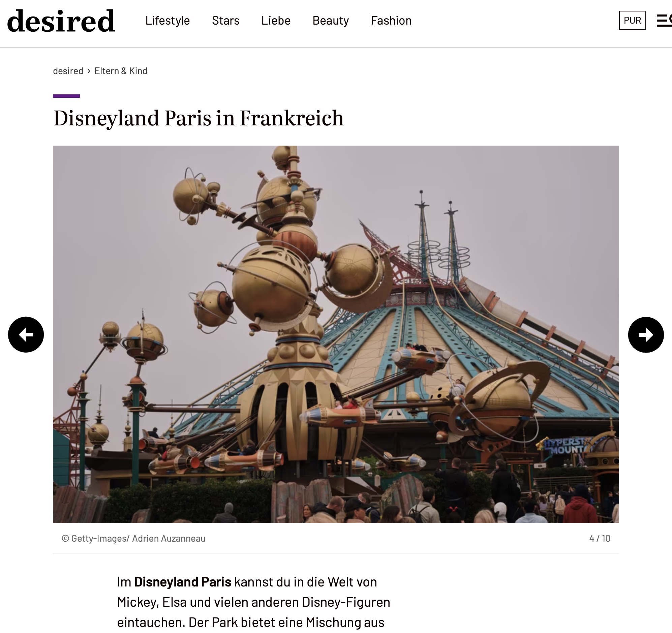Screen dimensions: 672x633
Task: Click the paragraph line mentioning Mickey, Elsa
Action: point(254,602)
